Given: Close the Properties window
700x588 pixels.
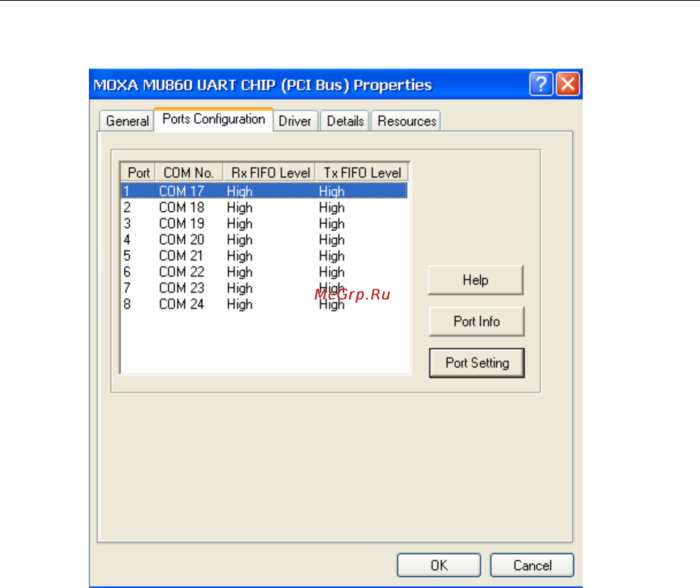Looking at the screenshot, I should [568, 84].
